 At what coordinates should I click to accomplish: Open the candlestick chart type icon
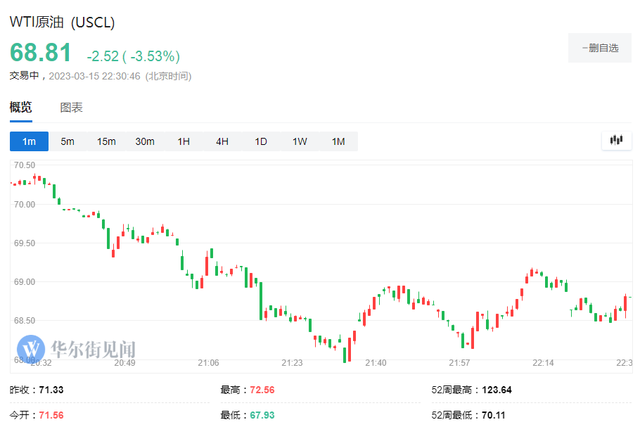616,142
